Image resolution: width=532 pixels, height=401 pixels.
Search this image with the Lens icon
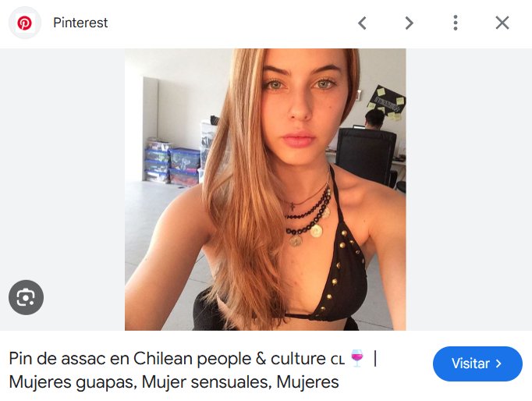click(26, 297)
